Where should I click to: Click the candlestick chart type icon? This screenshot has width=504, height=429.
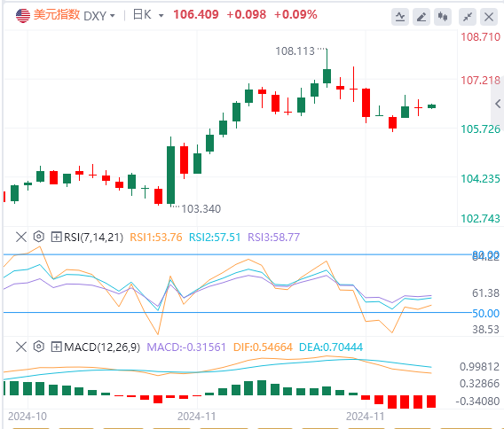(443, 16)
